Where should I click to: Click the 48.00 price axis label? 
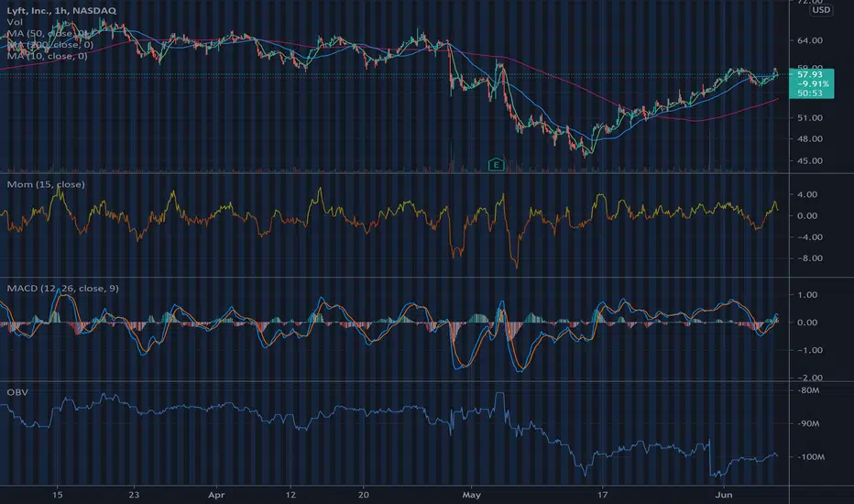[x=810, y=139]
